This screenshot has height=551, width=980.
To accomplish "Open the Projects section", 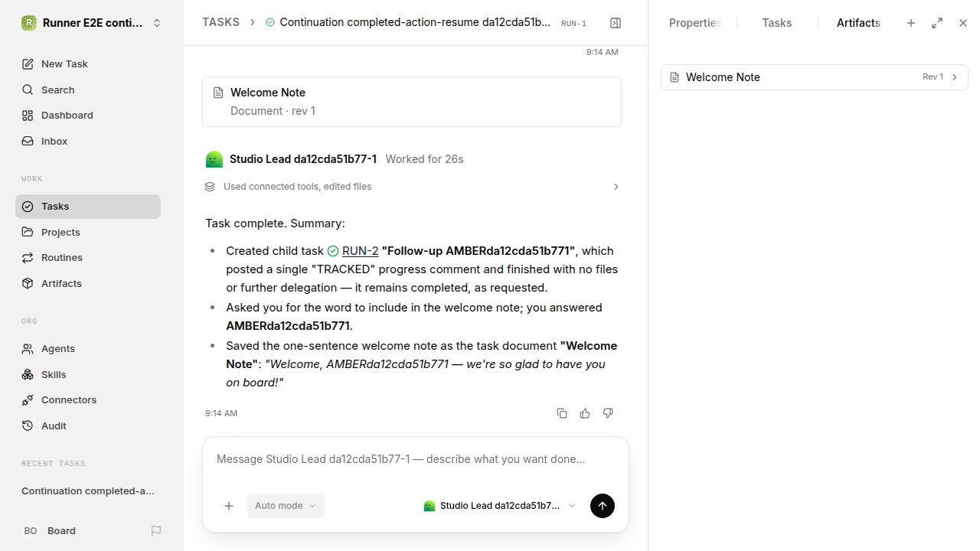I will [x=88, y=232].
